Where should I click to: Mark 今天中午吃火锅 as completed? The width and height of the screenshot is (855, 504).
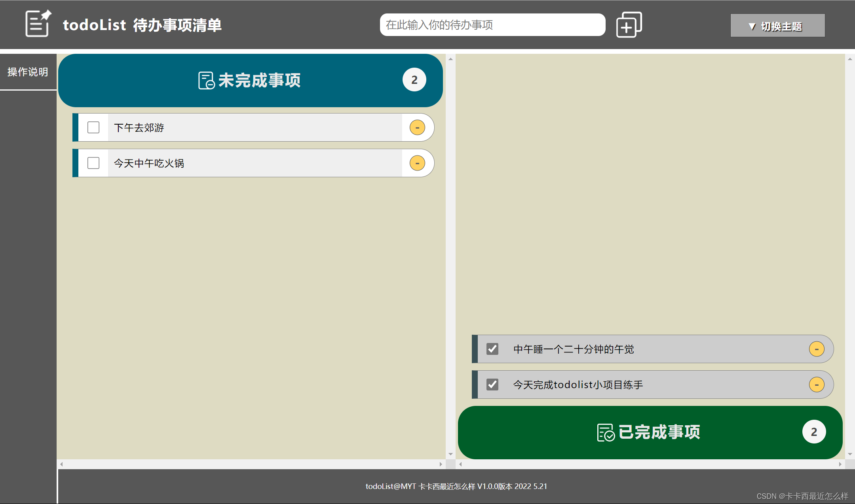(x=93, y=163)
